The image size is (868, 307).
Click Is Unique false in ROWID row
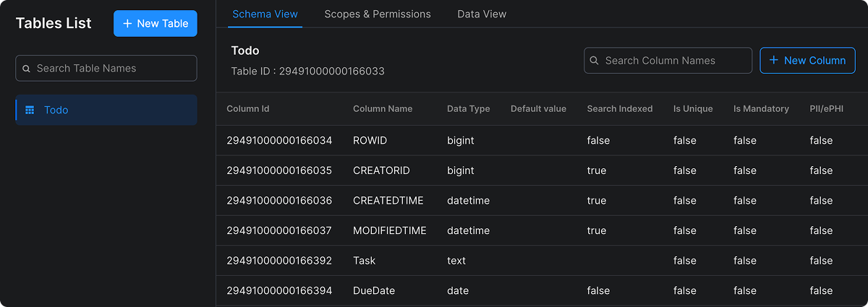click(685, 141)
